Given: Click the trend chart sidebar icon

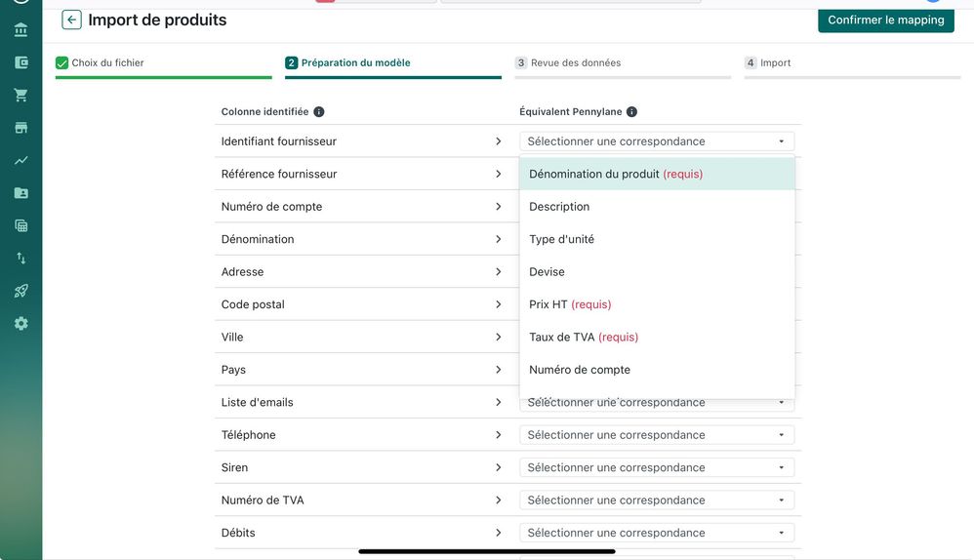Looking at the screenshot, I should pos(20,160).
